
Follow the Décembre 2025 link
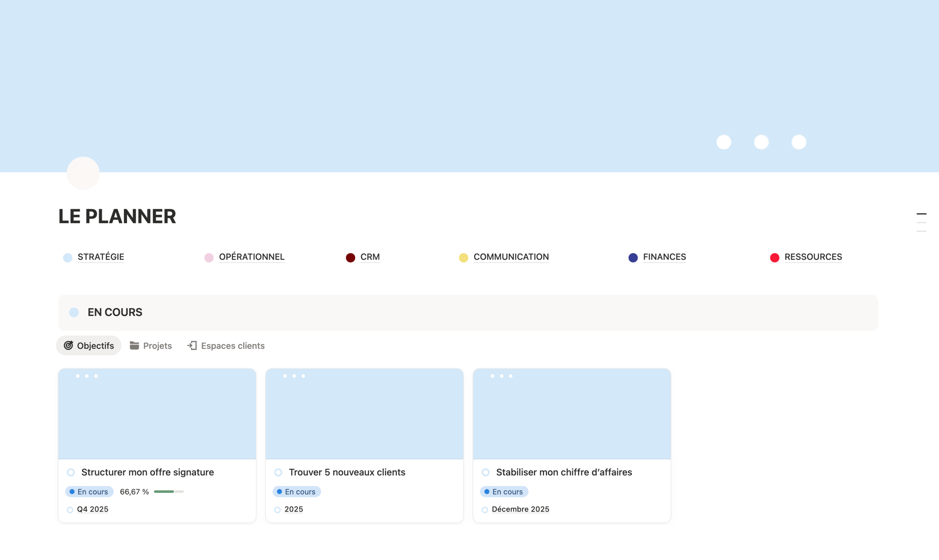point(520,509)
